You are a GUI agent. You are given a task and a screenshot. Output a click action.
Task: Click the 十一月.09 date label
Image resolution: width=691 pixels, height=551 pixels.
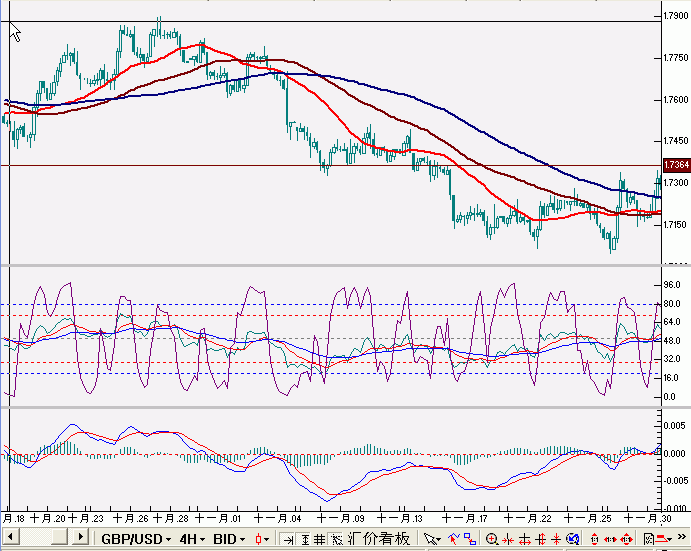(341, 518)
